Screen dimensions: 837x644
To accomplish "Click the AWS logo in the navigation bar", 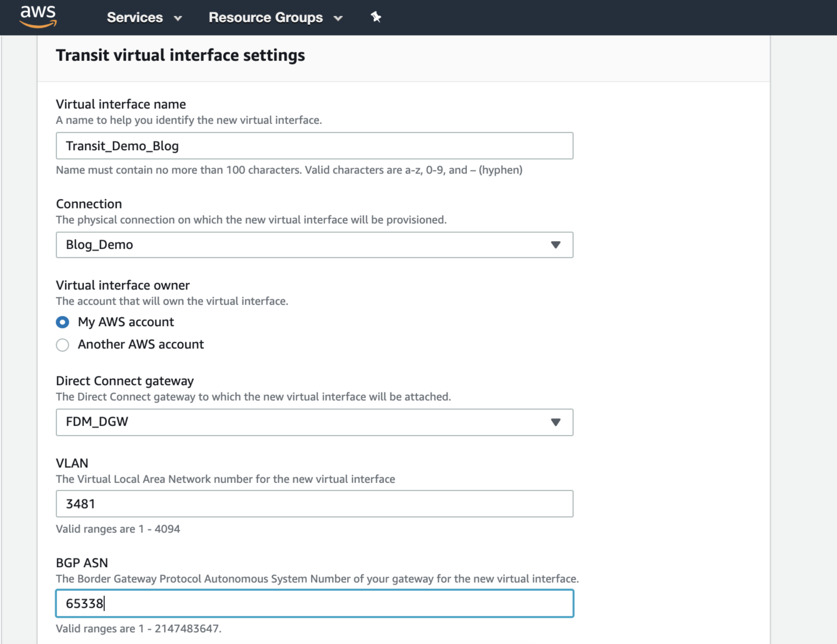I will [37, 16].
